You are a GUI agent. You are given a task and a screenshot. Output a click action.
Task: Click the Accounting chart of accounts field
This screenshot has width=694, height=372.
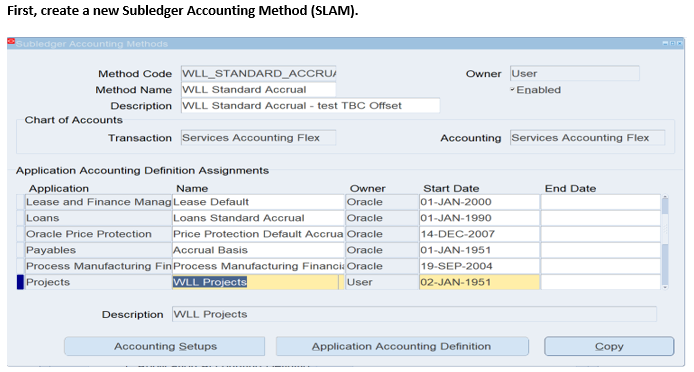(587, 138)
